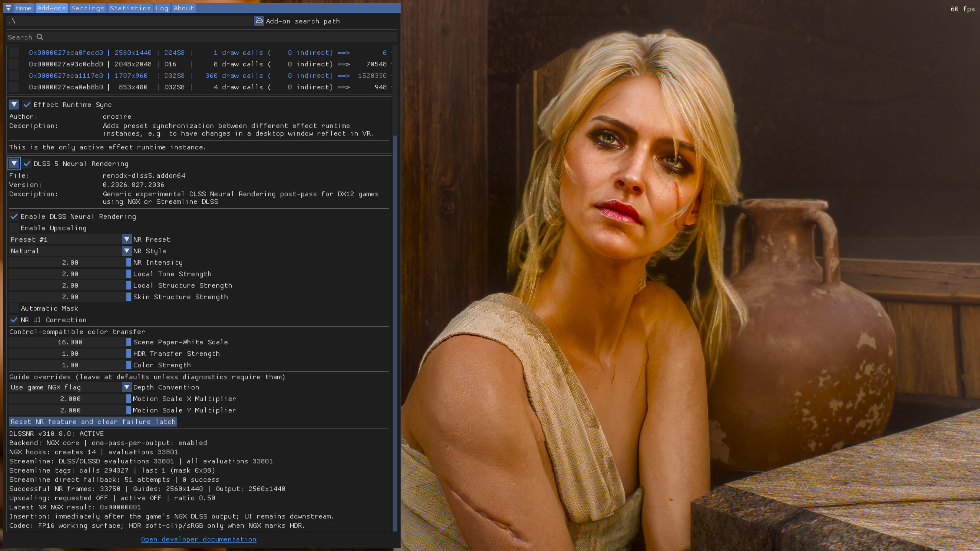The width and height of the screenshot is (980, 551).
Task: Click the Local Tone Strength slider
Action: tap(70, 274)
